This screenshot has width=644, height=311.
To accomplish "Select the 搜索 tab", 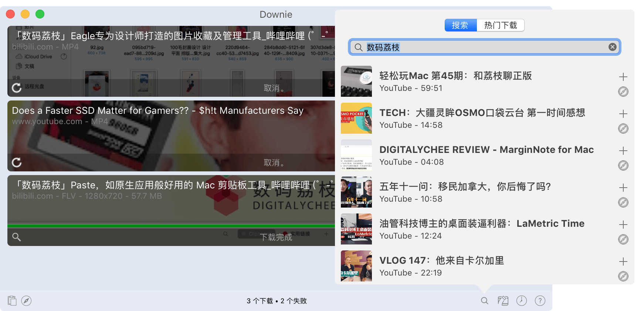I will tap(460, 25).
